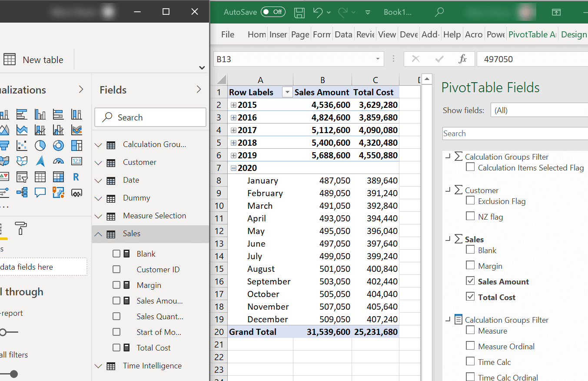Screen dimensions: 588x381
Task: Select the Treemap visual
Action: coord(76,145)
